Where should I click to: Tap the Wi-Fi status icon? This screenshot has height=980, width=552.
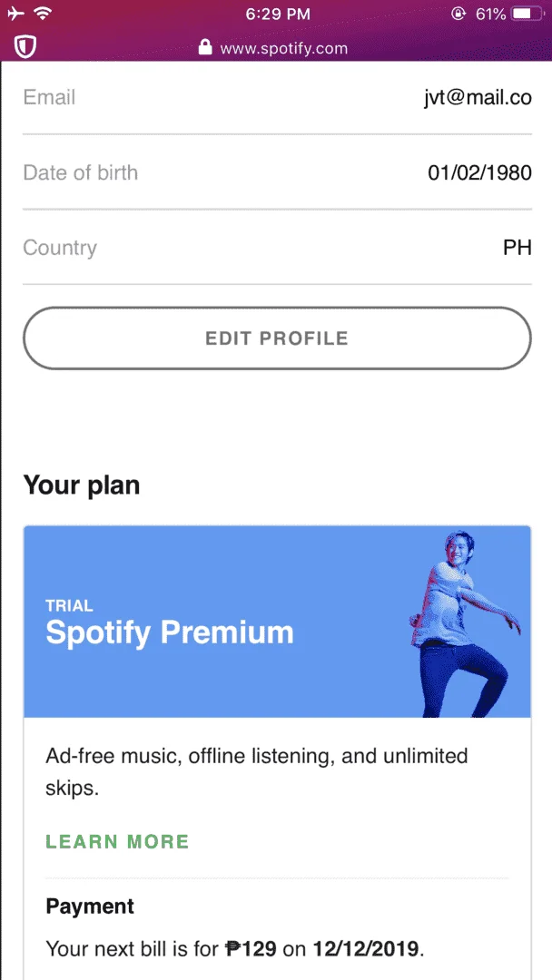(44, 14)
